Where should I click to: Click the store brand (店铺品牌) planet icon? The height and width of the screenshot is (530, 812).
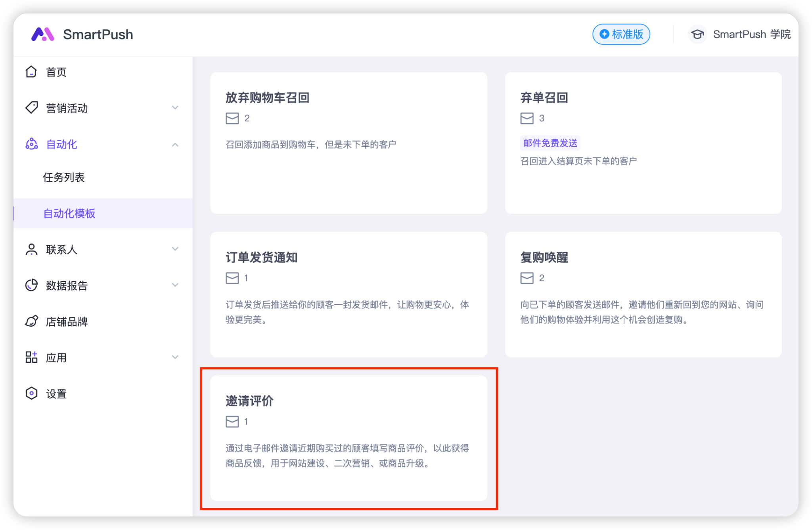click(x=31, y=321)
